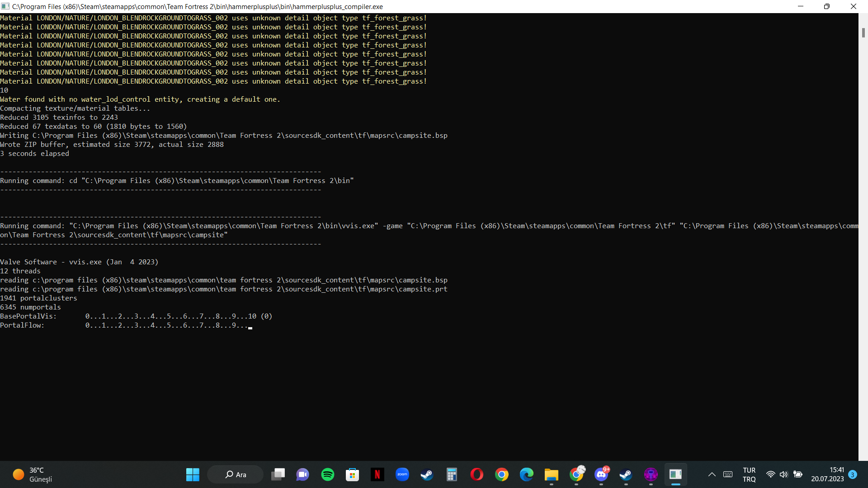Click the console window system menu icon
Viewport: 868px width, 488px height.
(5, 6)
